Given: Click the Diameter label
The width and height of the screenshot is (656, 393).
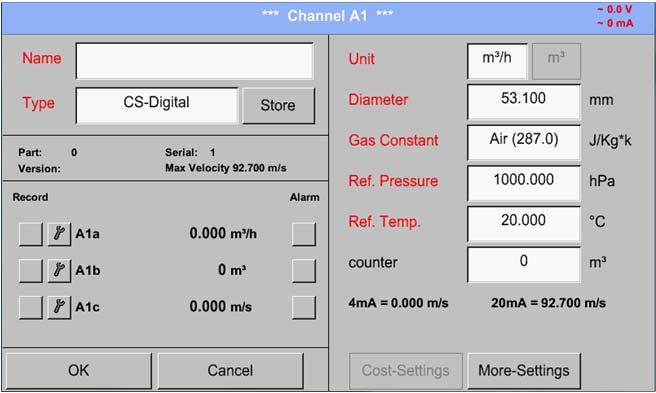Looking at the screenshot, I should click(378, 100).
